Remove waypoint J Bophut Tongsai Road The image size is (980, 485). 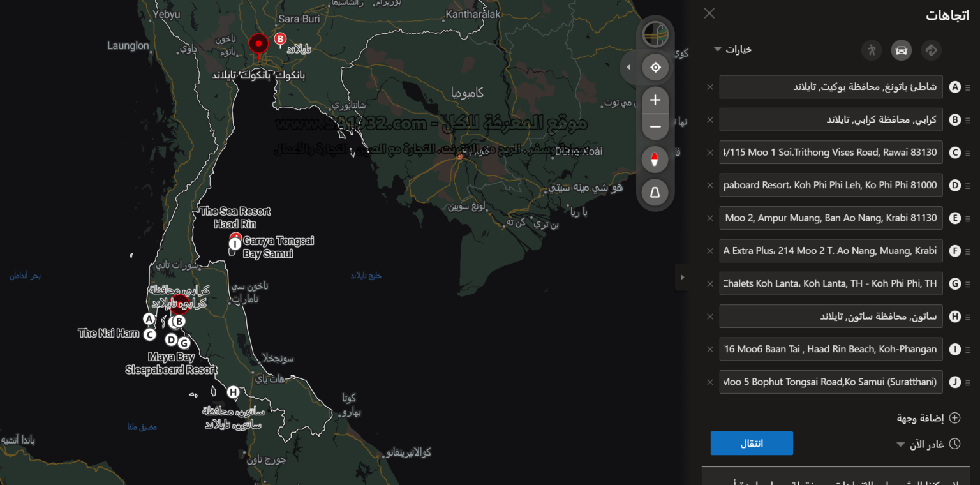coord(710,382)
